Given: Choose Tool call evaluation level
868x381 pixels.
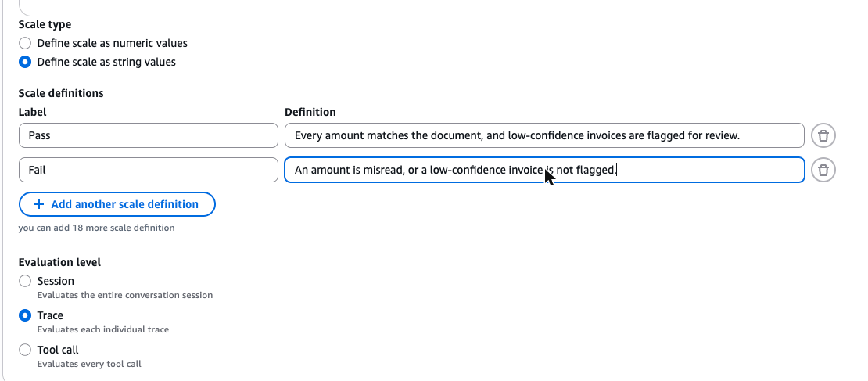Looking at the screenshot, I should 25,350.
